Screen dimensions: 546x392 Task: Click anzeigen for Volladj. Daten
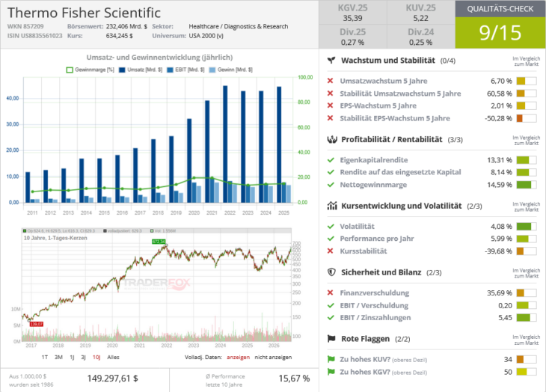pyautogui.click(x=238, y=357)
